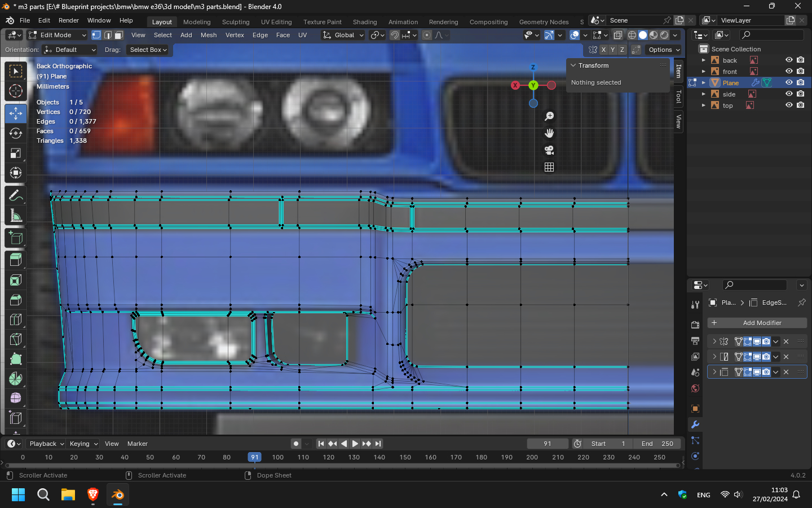This screenshot has width=812, height=508.
Task: Disable render for the top collection
Action: coord(800,105)
